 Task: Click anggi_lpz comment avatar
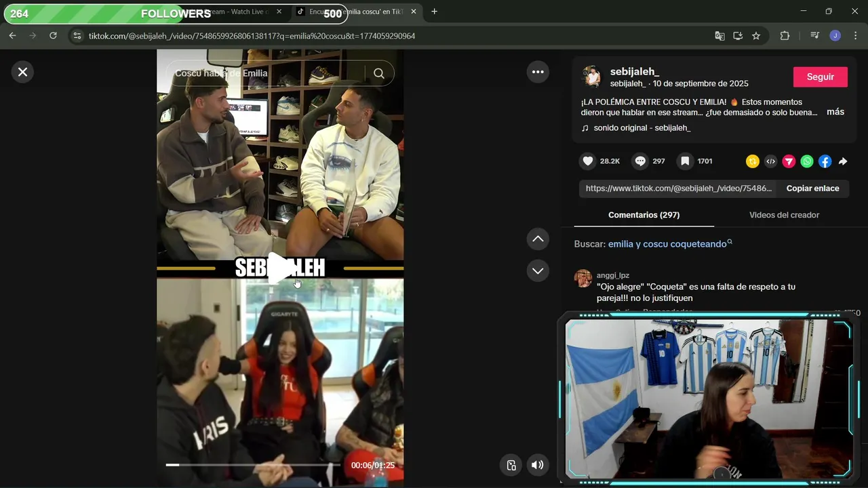click(x=583, y=278)
